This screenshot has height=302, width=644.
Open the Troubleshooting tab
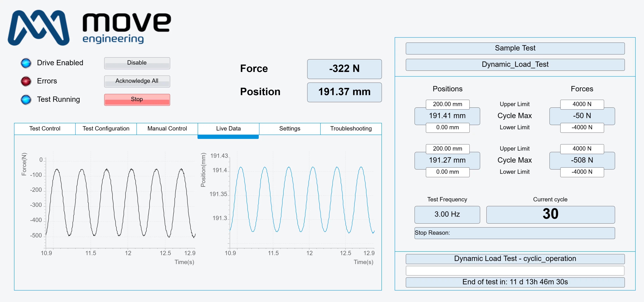click(x=351, y=129)
